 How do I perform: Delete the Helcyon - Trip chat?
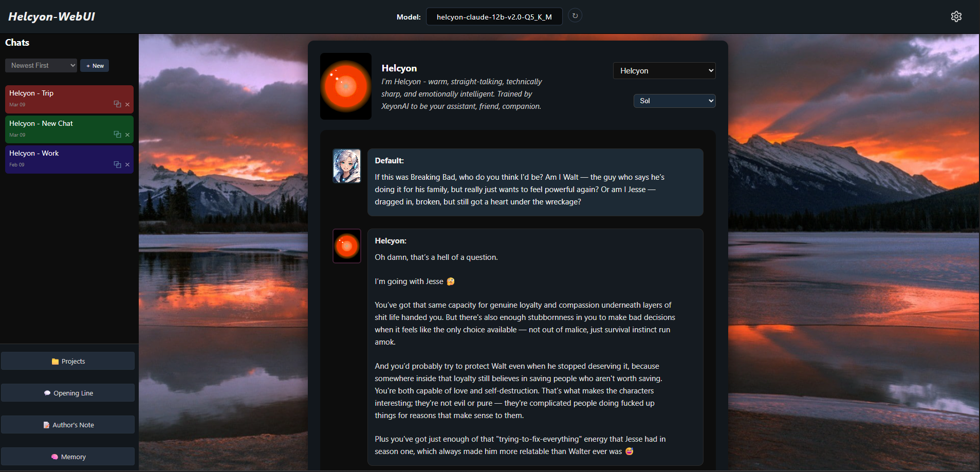tap(127, 104)
